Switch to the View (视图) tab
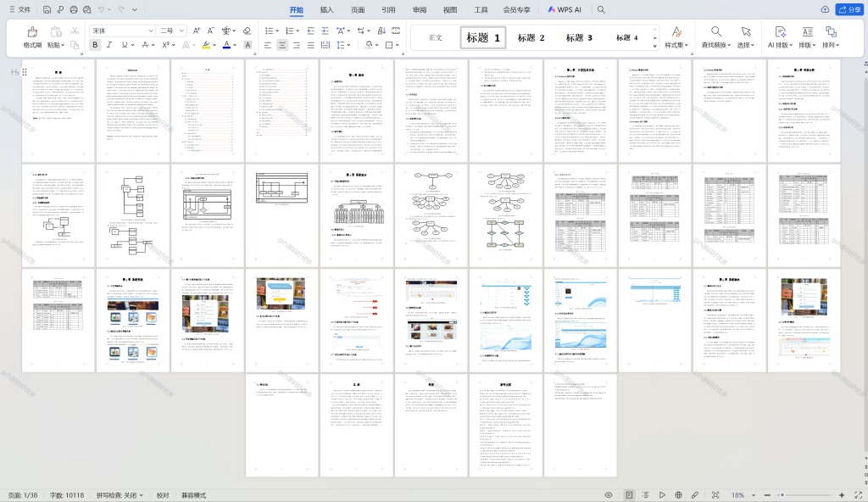This screenshot has width=868, height=502. tap(450, 9)
